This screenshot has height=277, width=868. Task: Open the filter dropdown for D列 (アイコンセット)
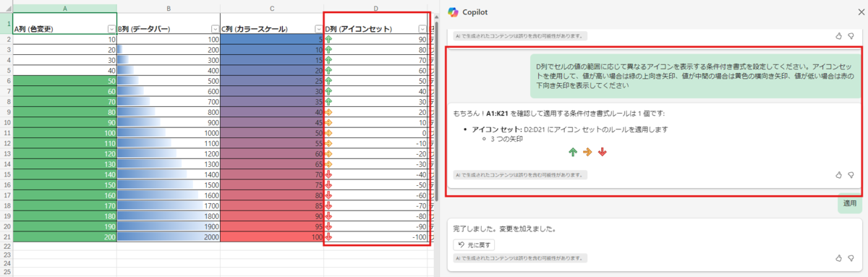point(422,29)
